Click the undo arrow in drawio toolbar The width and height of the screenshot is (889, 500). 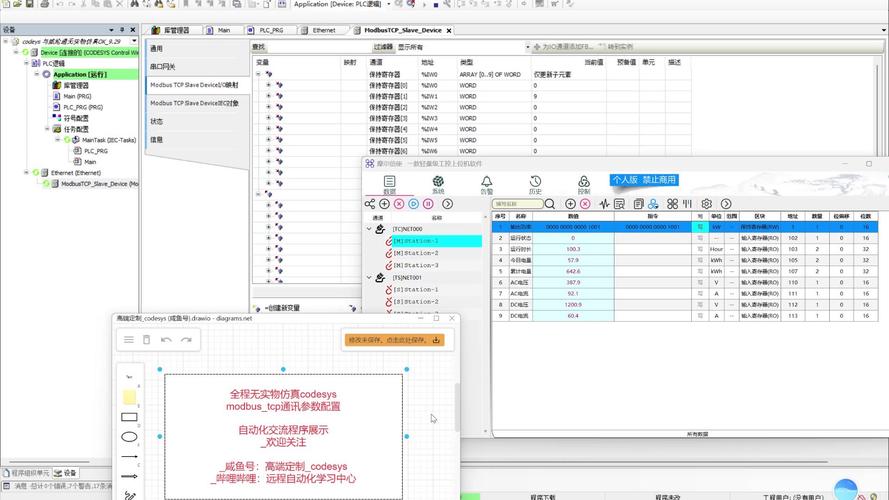pos(166,340)
